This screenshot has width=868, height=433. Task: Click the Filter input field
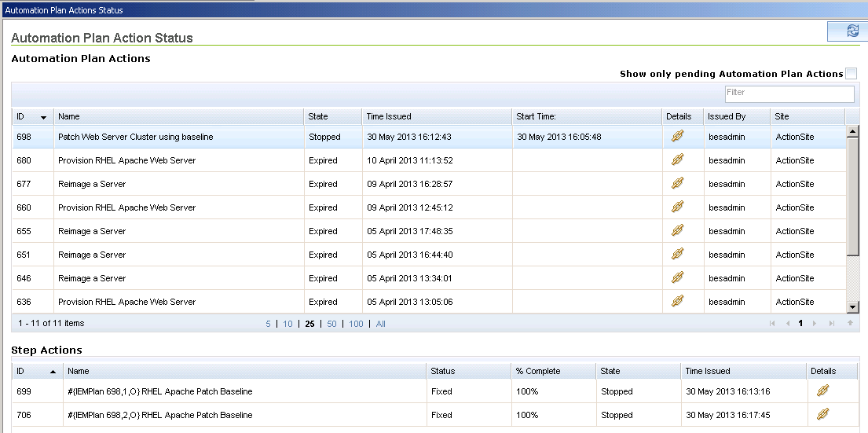point(790,94)
